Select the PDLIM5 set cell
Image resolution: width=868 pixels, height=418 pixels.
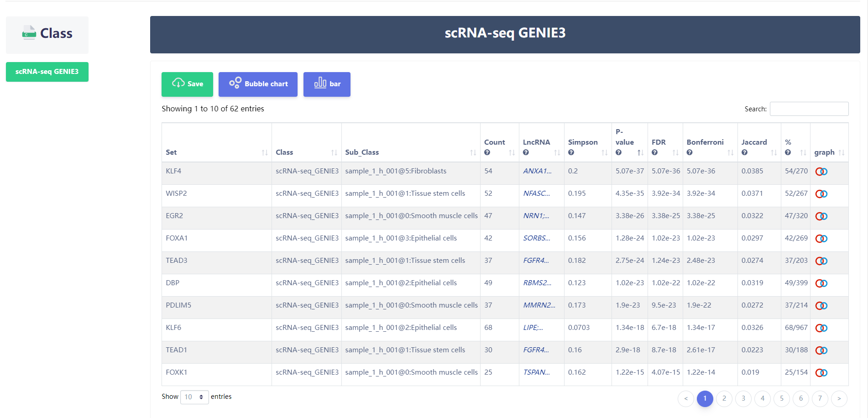tap(217, 308)
